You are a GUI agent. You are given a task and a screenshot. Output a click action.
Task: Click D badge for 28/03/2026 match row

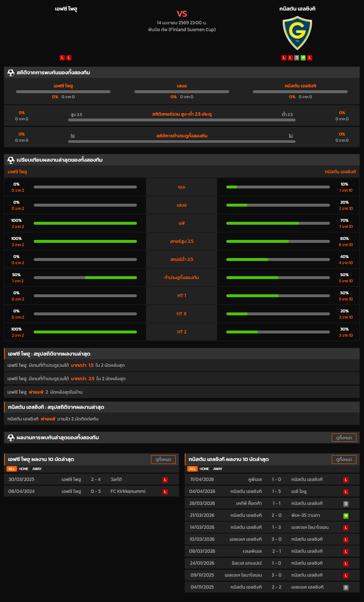tap(346, 504)
